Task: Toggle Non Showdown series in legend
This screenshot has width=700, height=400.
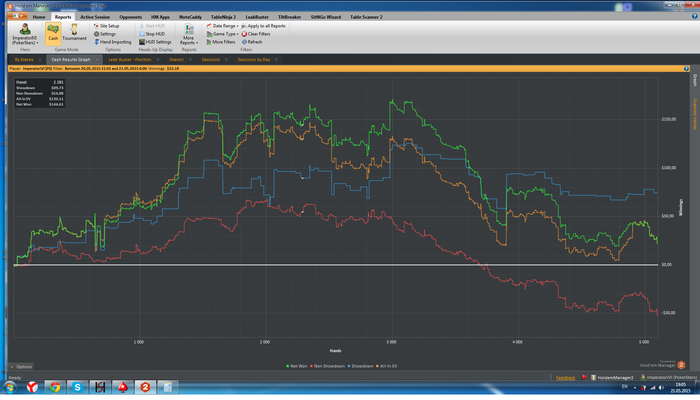Action: pyautogui.click(x=327, y=366)
